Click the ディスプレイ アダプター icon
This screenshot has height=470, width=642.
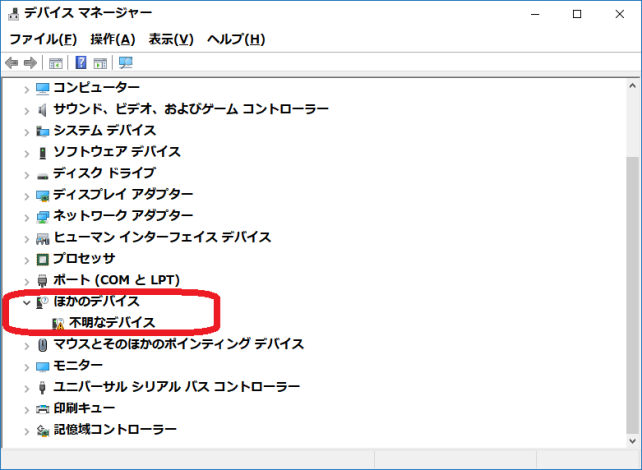tap(43, 195)
